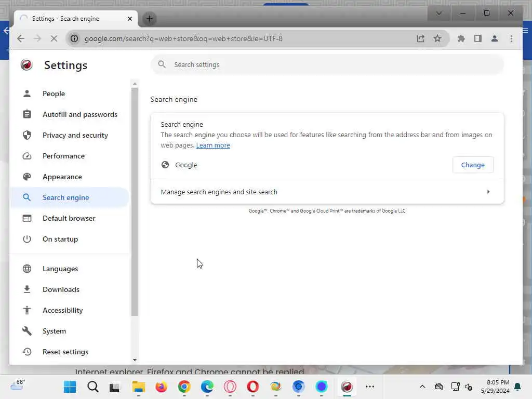Open System settings
Image resolution: width=532 pixels, height=399 pixels.
(x=70, y=331)
